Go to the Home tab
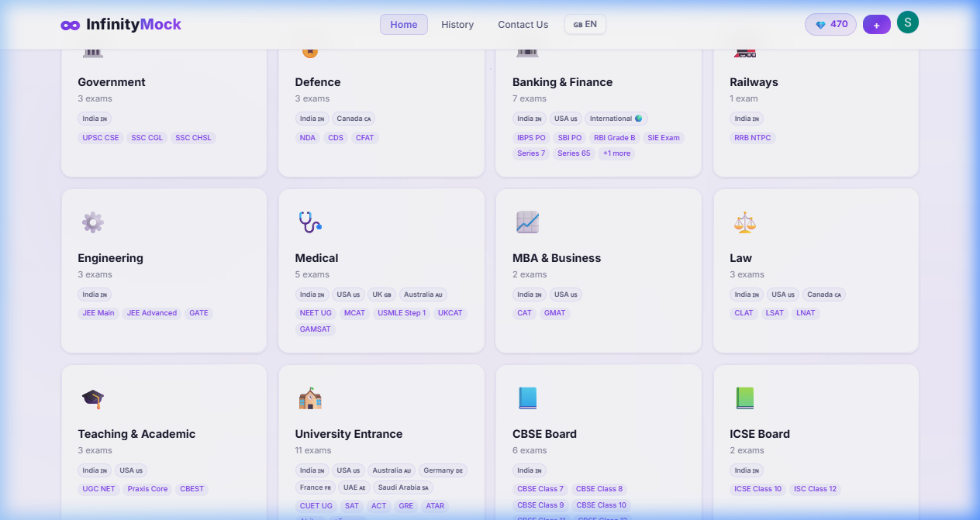The image size is (980, 520). point(404,24)
